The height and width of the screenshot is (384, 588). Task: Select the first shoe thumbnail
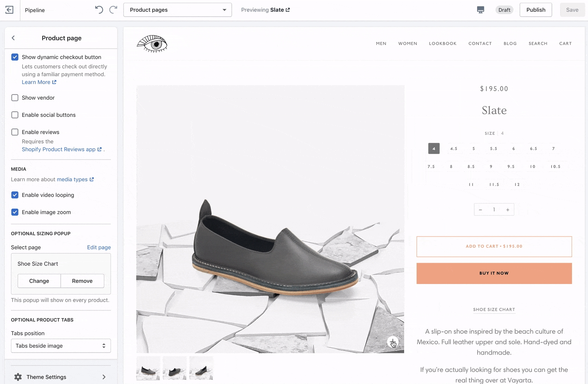click(148, 368)
